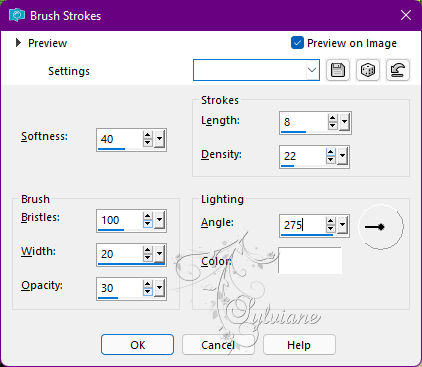The image size is (422, 367).
Task: Click into the Width value field
Action: [120, 254]
